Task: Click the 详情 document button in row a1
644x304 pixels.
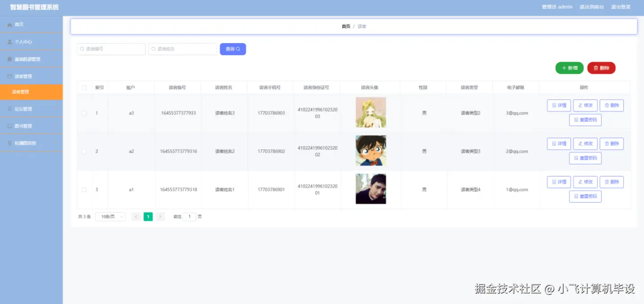Action: 559,182
